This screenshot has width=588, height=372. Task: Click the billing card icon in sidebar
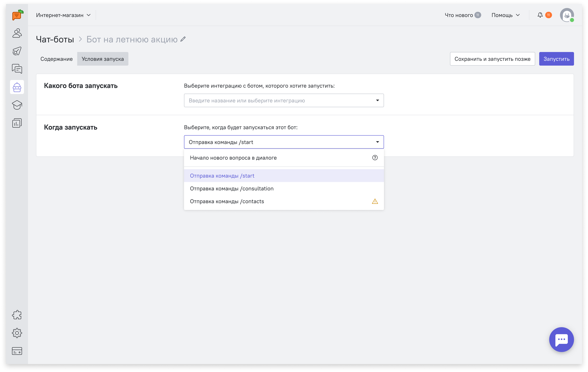coord(17,351)
